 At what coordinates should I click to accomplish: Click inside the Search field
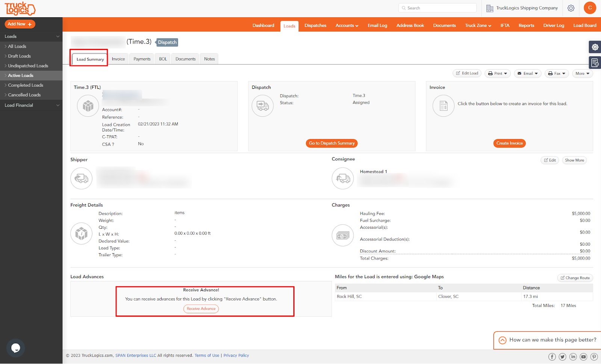click(x=437, y=8)
